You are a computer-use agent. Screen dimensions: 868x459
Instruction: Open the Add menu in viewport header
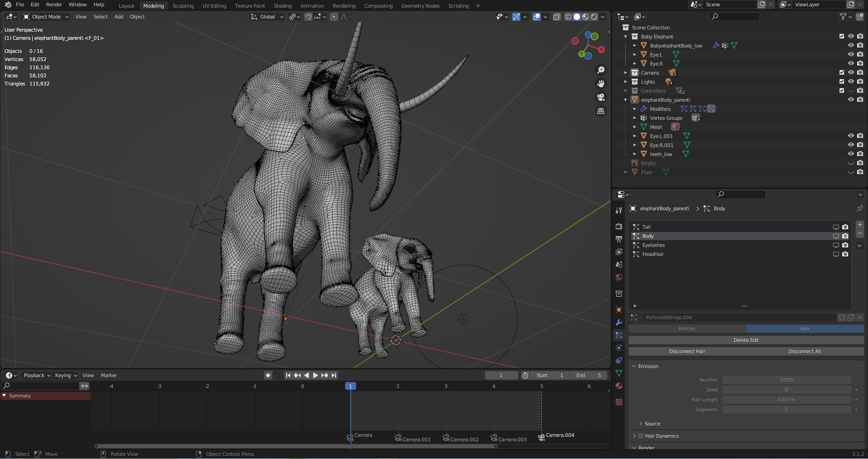coord(118,17)
